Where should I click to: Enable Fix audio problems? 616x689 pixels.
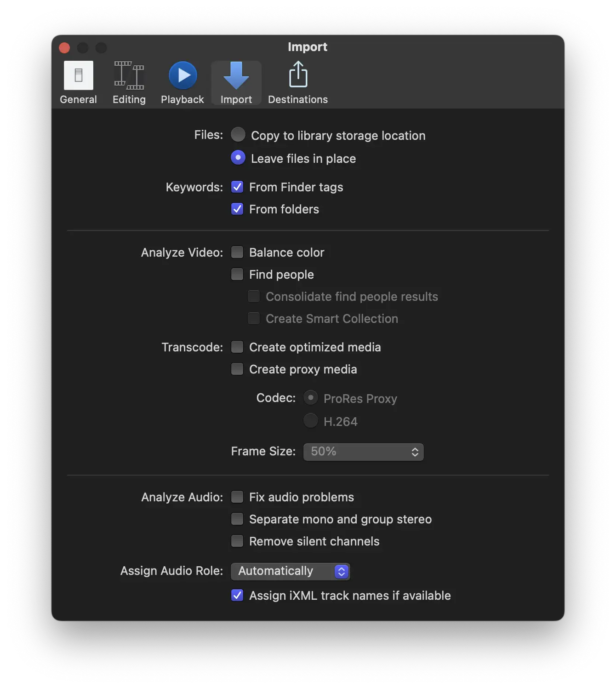237,497
